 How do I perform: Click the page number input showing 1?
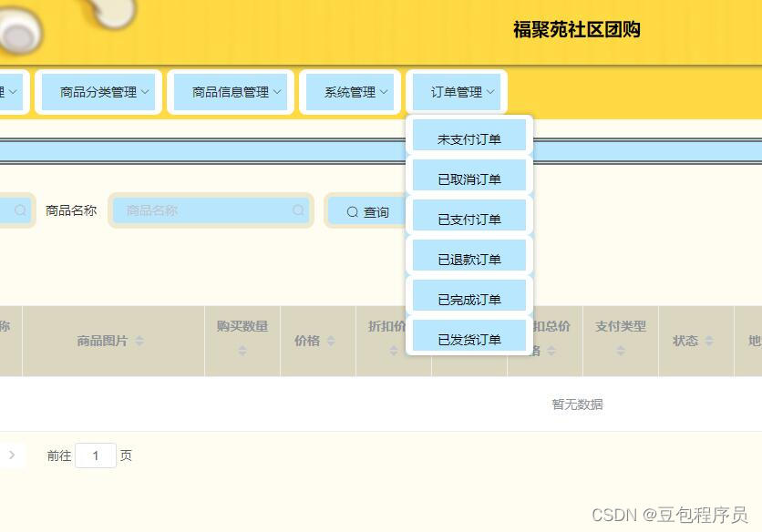tap(96, 455)
